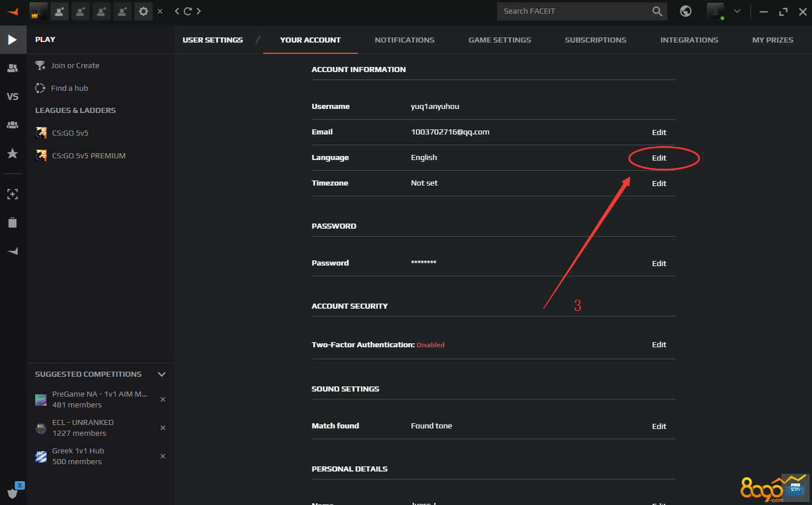
Task: Open the globe icon in top bar
Action: point(685,11)
